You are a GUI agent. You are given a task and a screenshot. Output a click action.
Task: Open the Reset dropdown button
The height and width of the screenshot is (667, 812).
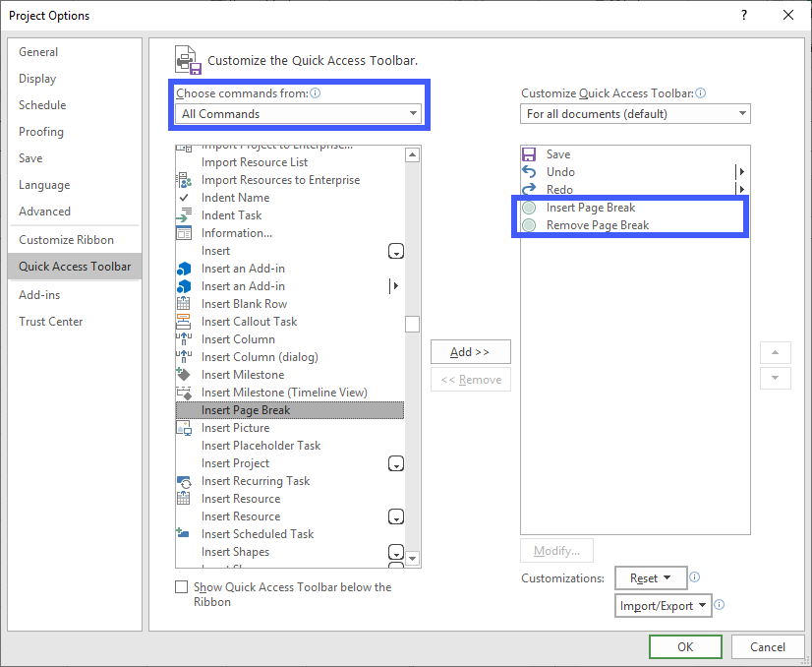click(x=651, y=577)
